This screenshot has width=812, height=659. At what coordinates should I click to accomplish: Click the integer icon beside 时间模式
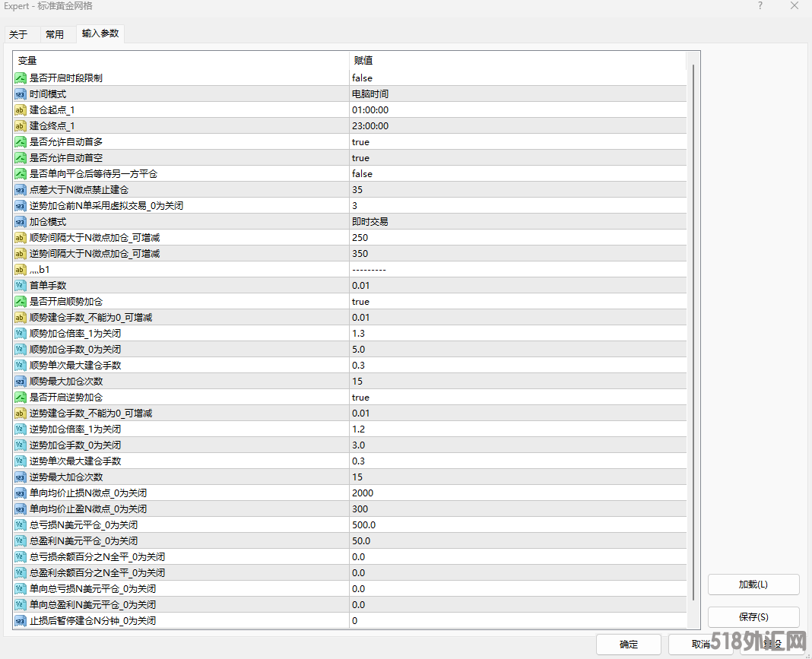(x=21, y=94)
